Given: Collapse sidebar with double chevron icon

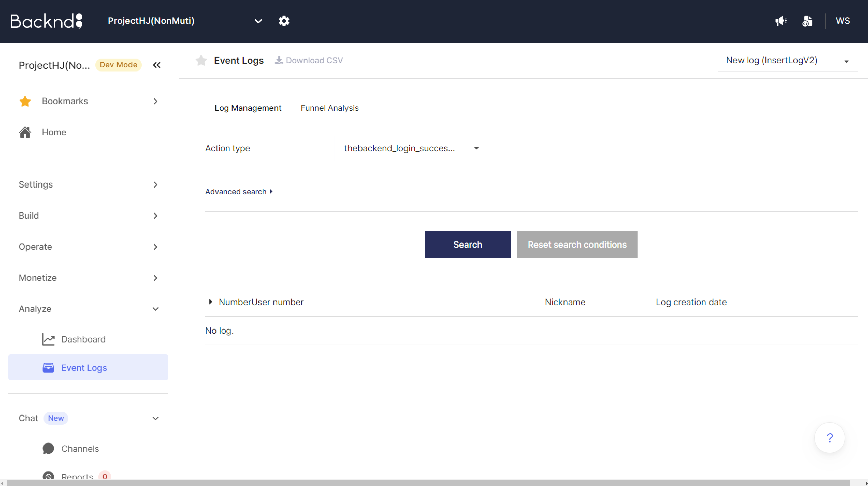Looking at the screenshot, I should click(x=157, y=65).
